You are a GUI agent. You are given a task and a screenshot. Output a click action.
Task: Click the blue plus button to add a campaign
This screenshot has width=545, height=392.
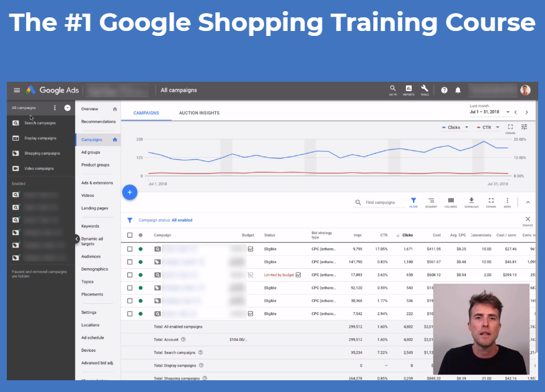click(130, 193)
